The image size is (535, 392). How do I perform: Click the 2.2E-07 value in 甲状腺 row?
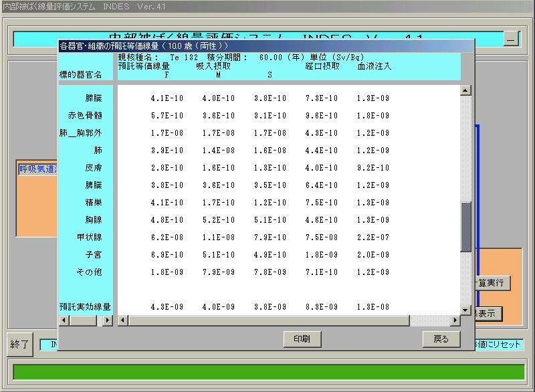[372, 237]
